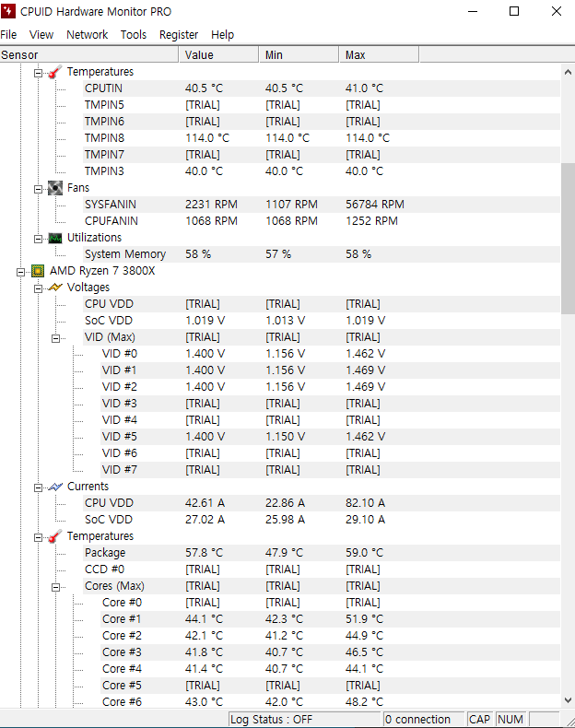Click the Value column header
The height and width of the screenshot is (728, 575).
pos(218,55)
